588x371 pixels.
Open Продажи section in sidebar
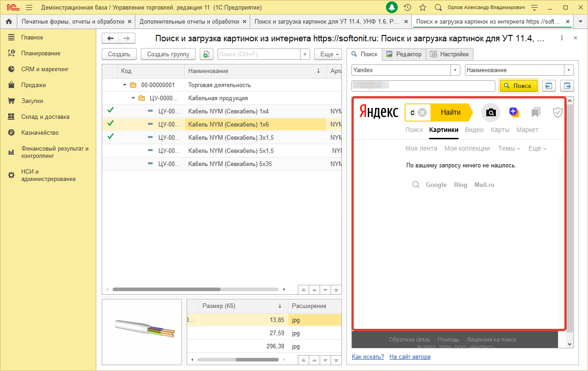click(33, 85)
